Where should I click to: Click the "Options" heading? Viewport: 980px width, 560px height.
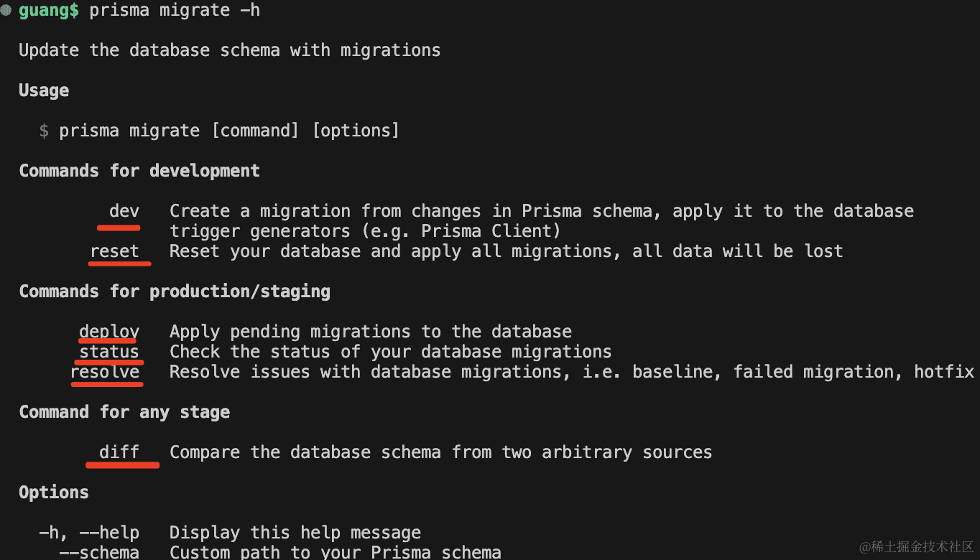[54, 493]
